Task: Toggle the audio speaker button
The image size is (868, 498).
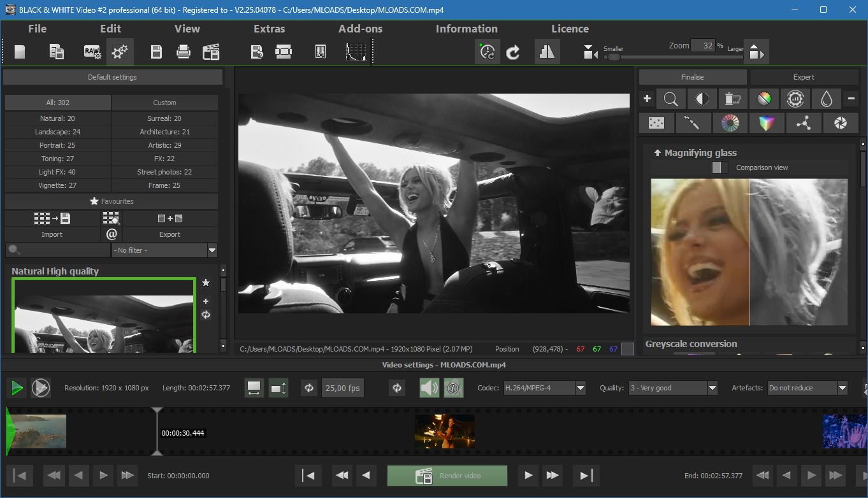Action: 429,388
